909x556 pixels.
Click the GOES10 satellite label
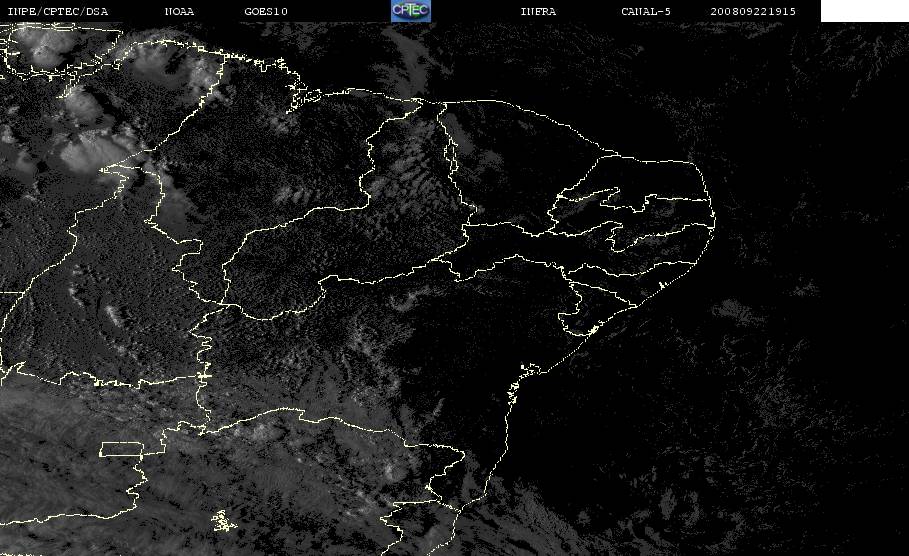coord(266,12)
